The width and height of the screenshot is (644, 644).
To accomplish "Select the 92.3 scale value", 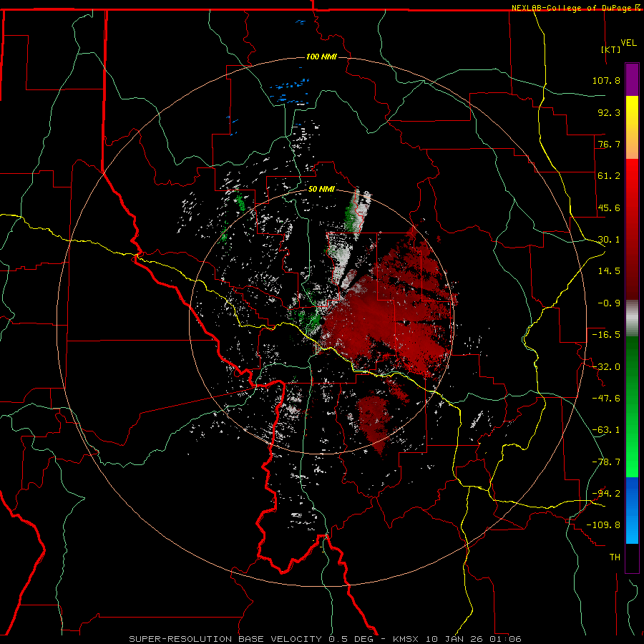I will [x=609, y=112].
